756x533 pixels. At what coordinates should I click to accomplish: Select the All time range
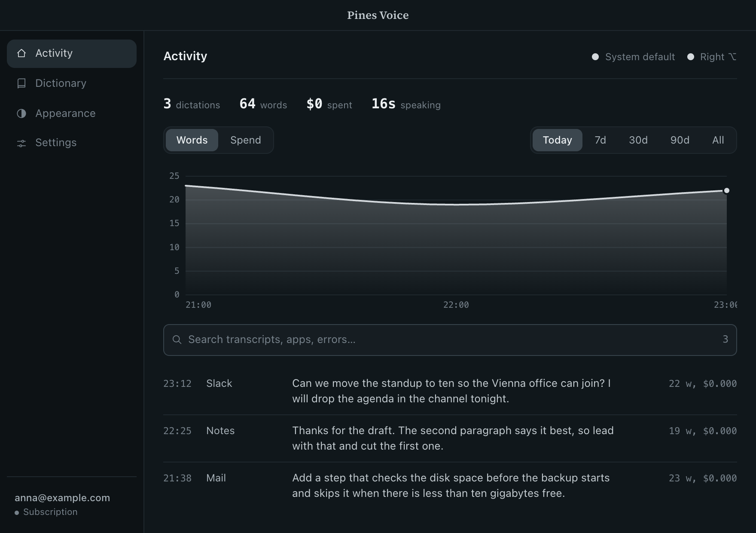[718, 140]
